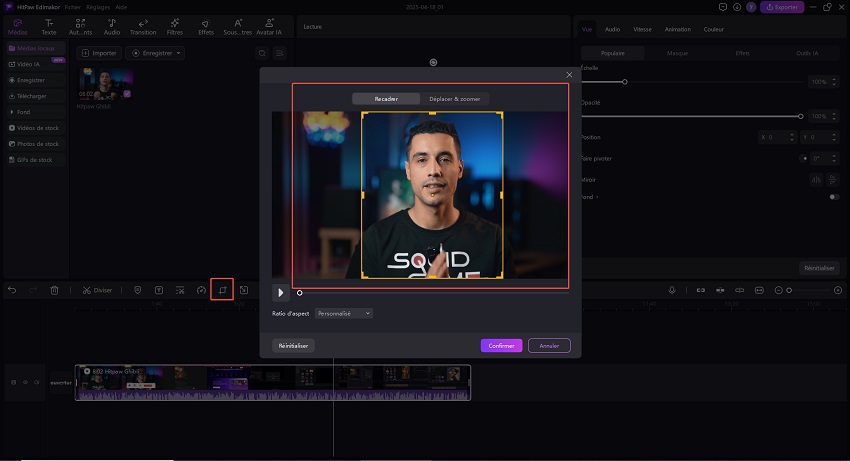This screenshot has height=461, width=850.
Task: Click the Opacité slider handle
Action: pyautogui.click(x=801, y=116)
